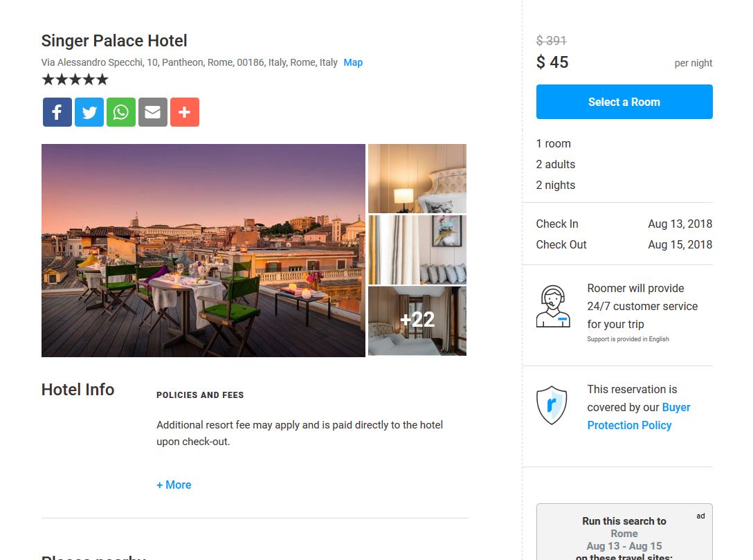The width and height of the screenshot is (753, 560).
Task: Share hotel via Twitter icon
Action: coord(89,112)
